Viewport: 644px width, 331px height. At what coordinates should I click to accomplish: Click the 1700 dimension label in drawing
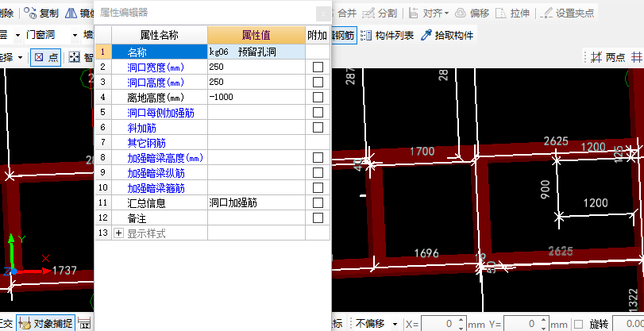[422, 152]
